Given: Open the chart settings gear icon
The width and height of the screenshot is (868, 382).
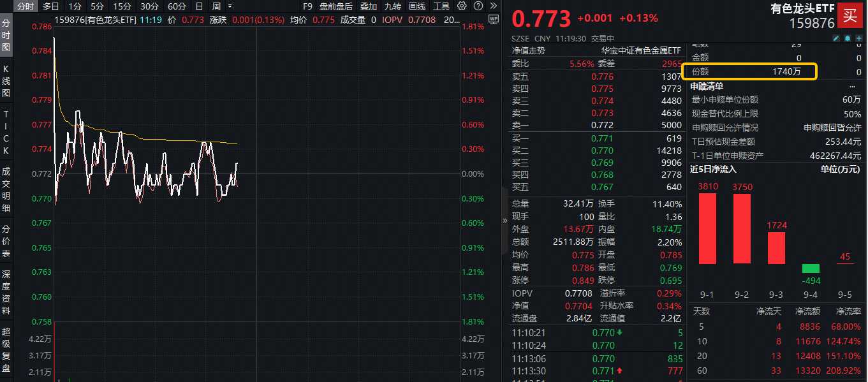Looking at the screenshot, I should click(x=462, y=6).
